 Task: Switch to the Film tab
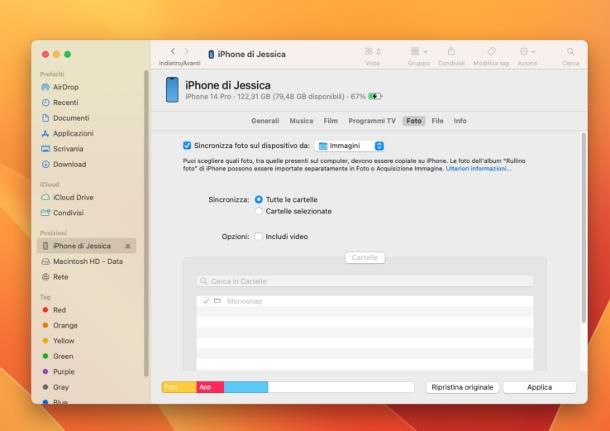[331, 121]
